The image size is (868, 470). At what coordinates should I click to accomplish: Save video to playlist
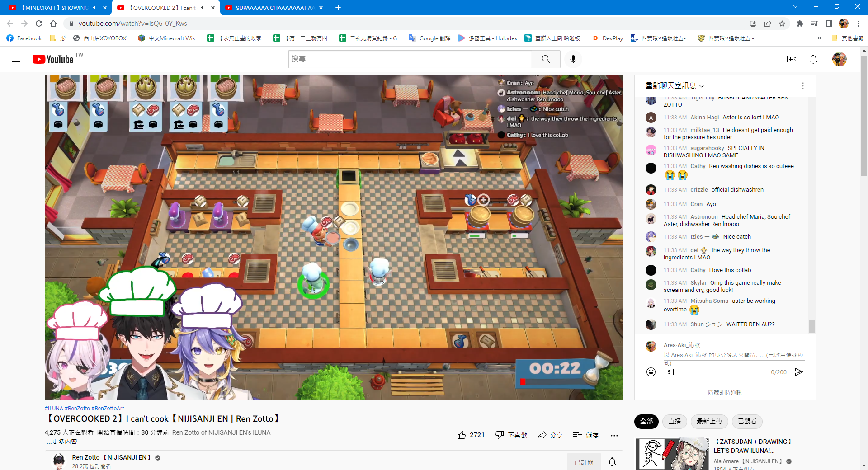[585, 435]
